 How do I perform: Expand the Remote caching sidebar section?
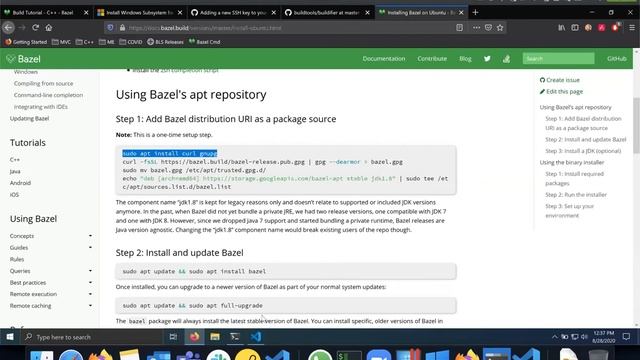[x=90, y=306]
